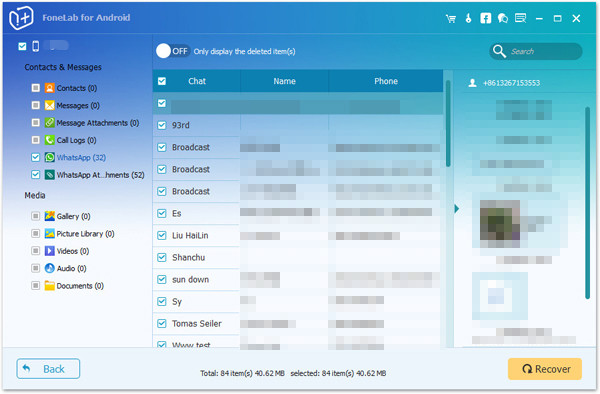The image size is (600, 394).
Task: Check the Messages (0) checkbox
Action: pyautogui.click(x=36, y=105)
